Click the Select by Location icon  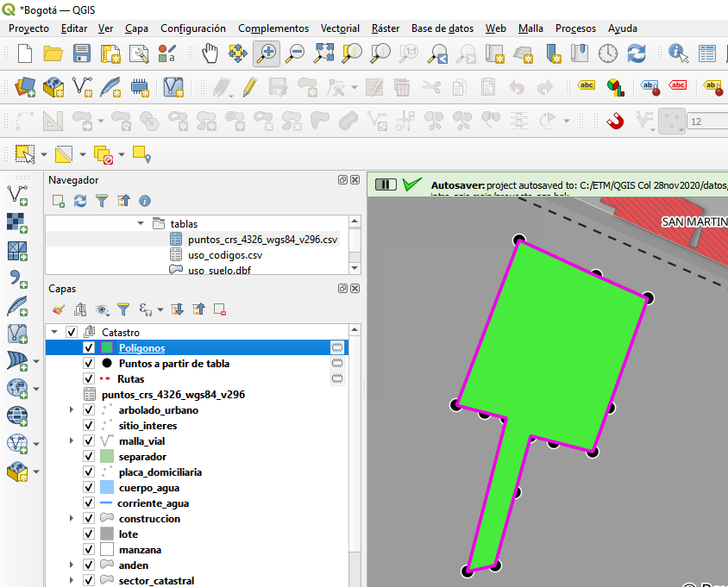[x=141, y=154]
